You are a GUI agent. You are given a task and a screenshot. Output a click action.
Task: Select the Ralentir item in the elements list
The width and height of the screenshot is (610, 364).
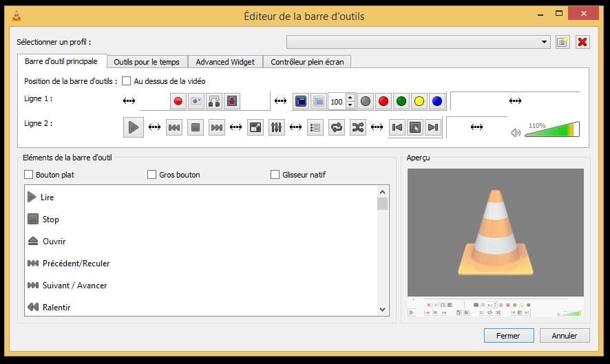click(x=200, y=307)
